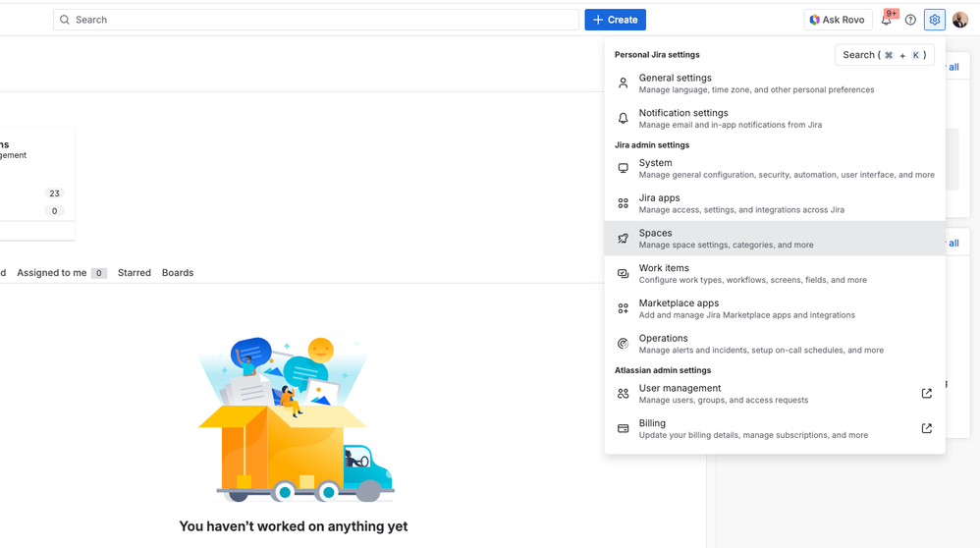
Task: Open Notification settings menu item
Action: (x=775, y=118)
